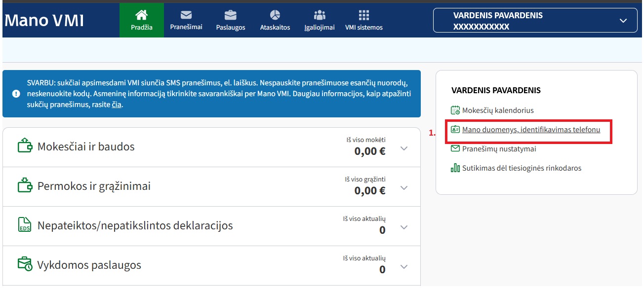
Task: Click the Sutikimas dėl tiesioginės rinkodaros link
Action: pyautogui.click(x=522, y=168)
